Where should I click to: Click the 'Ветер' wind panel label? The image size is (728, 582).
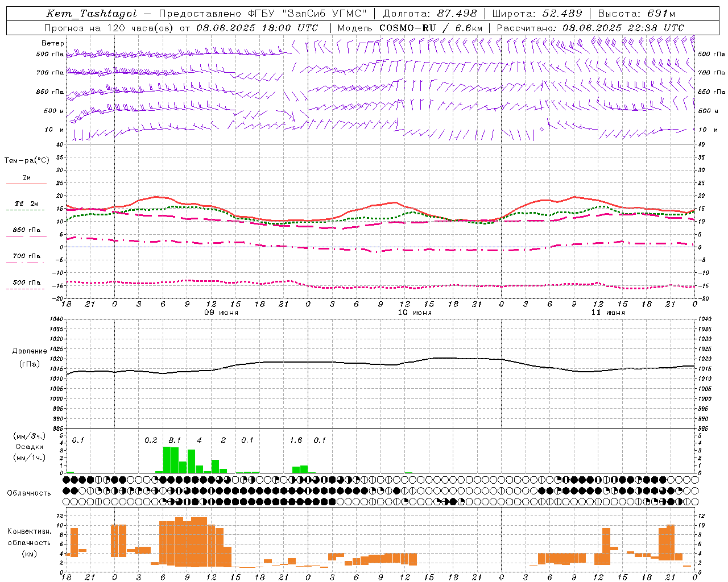tap(52, 43)
